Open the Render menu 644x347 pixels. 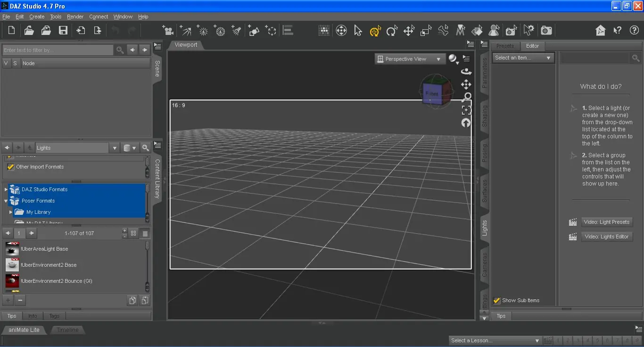[x=74, y=17]
